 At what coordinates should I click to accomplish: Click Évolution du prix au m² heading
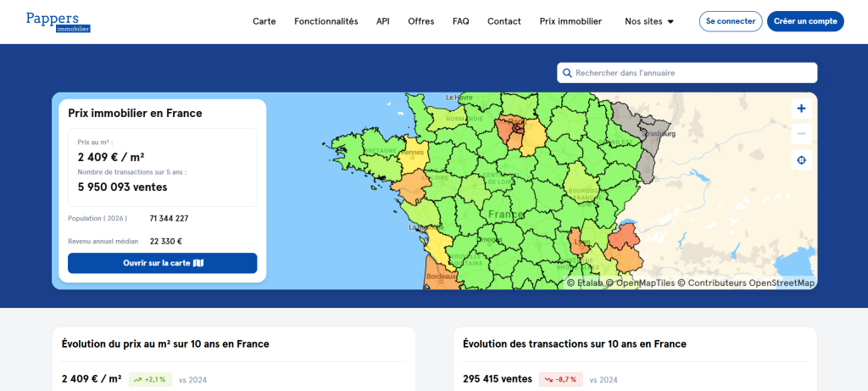(165, 344)
